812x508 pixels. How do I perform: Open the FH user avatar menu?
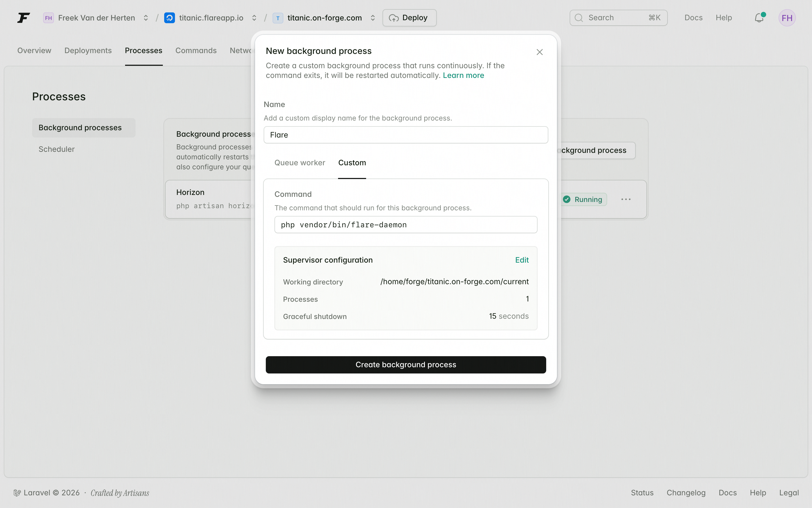[787, 18]
